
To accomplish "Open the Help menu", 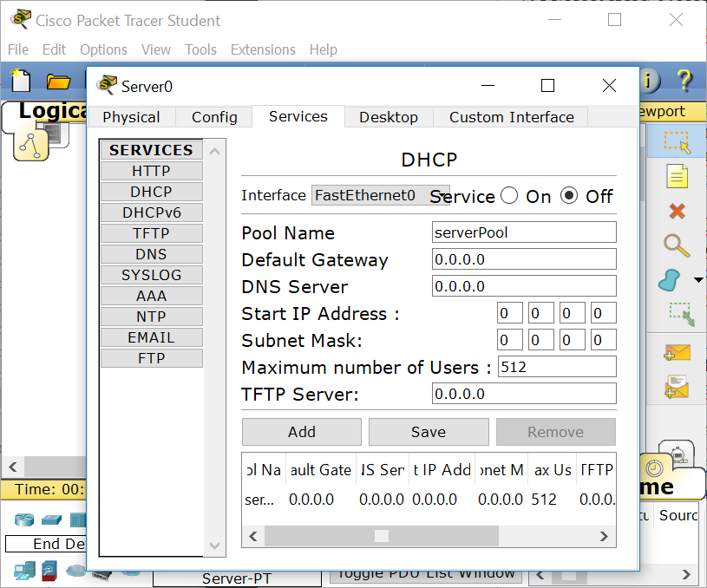I will [x=324, y=49].
